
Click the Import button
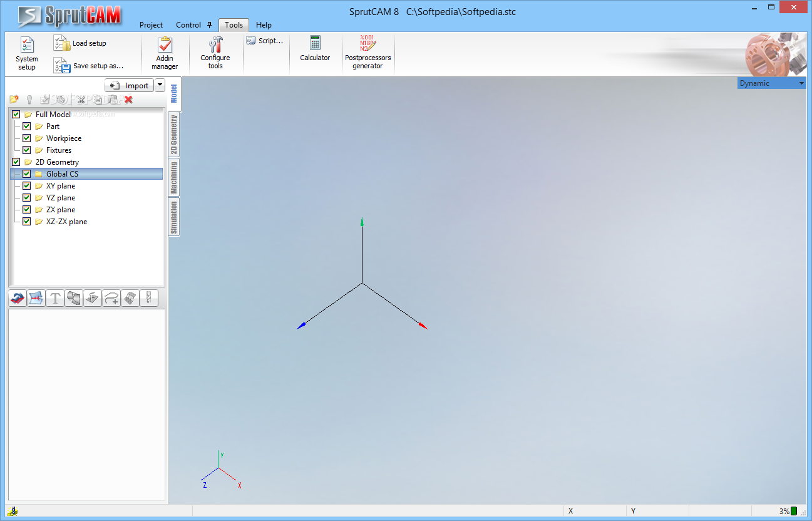click(x=129, y=86)
